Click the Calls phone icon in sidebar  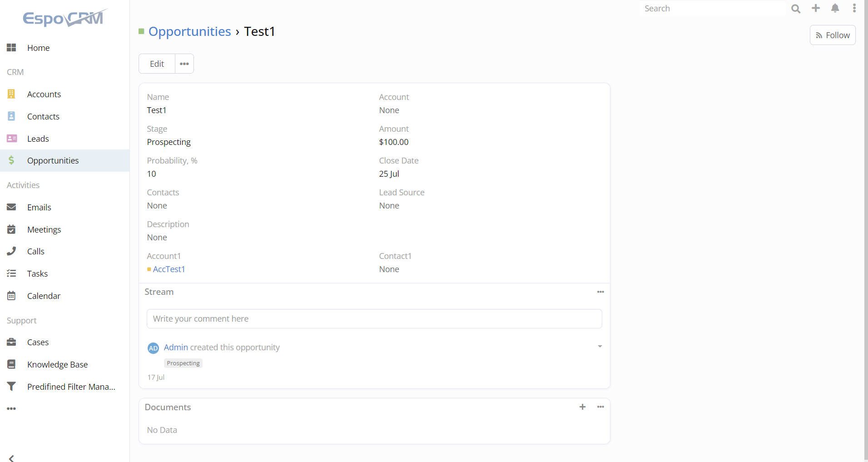[x=11, y=251]
